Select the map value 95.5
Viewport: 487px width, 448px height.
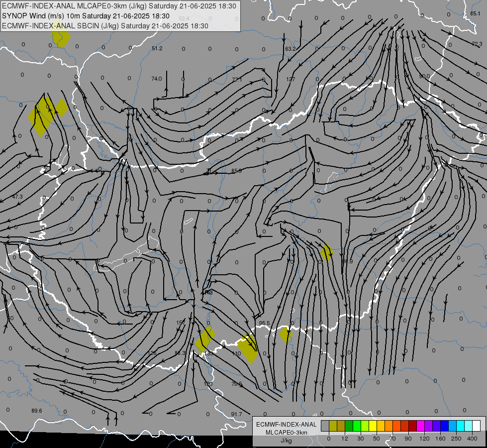click(264, 323)
